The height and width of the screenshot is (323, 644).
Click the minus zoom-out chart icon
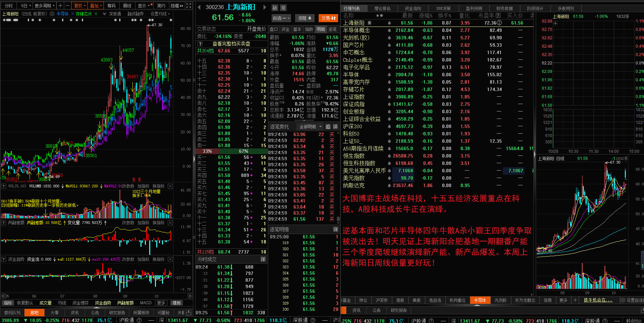pos(67,6)
